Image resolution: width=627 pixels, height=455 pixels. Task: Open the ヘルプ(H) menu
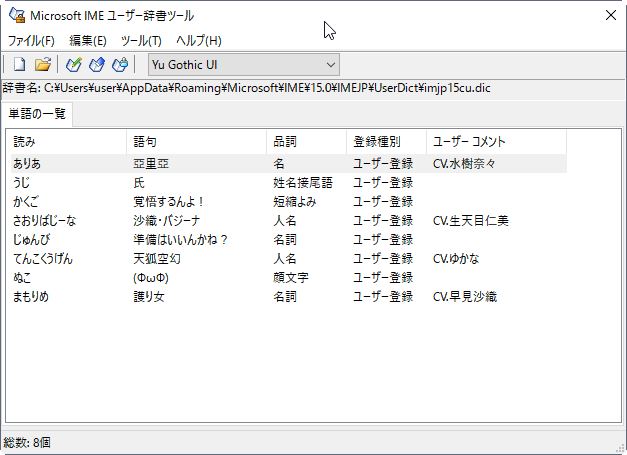click(199, 40)
